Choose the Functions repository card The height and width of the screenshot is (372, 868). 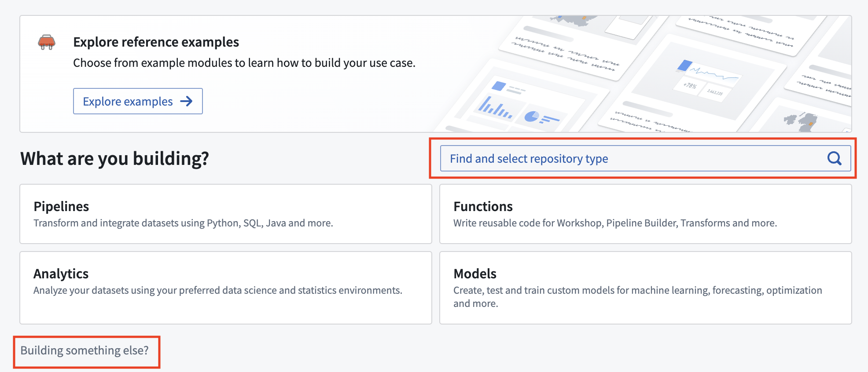coord(645,214)
